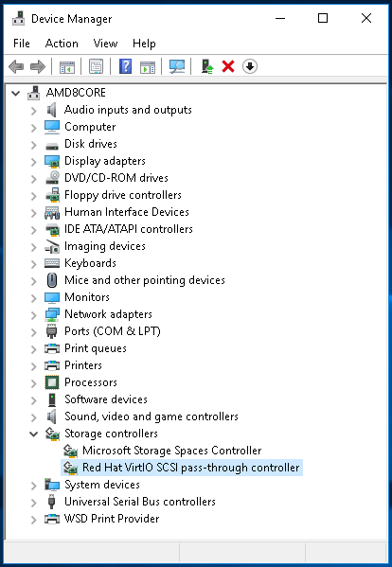Click the Audio inputs and outputs speaker icon
392x567 pixels.
(52, 110)
